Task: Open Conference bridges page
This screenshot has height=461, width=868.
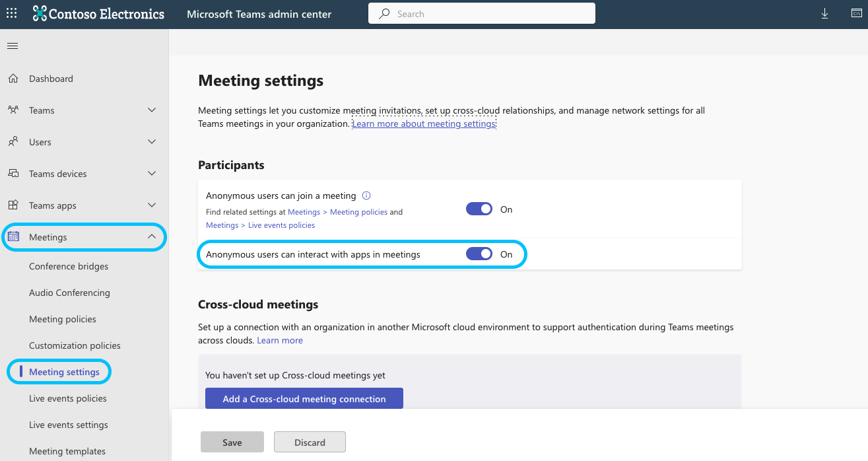Action: (x=69, y=266)
